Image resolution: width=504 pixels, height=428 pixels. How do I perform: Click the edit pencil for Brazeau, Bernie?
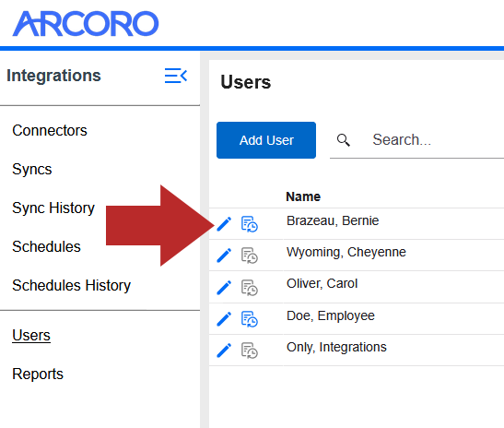coord(224,224)
